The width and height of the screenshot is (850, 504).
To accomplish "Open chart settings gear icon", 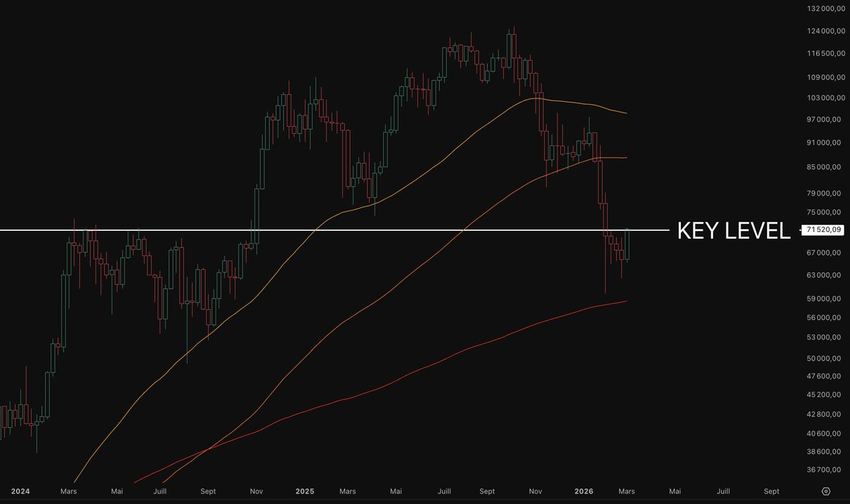I will tap(825, 491).
